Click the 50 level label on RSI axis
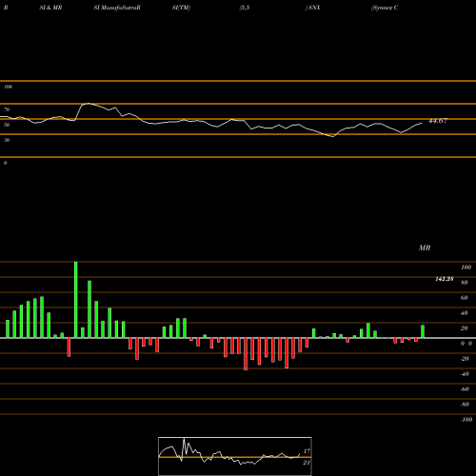This screenshot has width=476, height=476. pyautogui.click(x=7, y=125)
